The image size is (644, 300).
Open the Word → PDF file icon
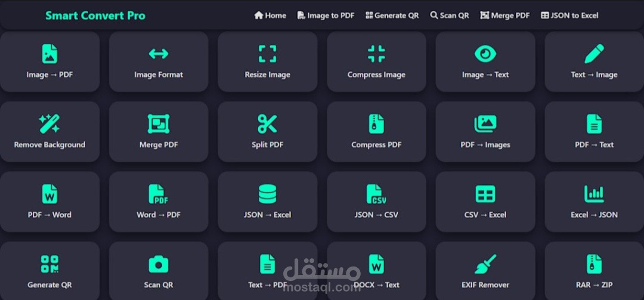[x=159, y=194]
